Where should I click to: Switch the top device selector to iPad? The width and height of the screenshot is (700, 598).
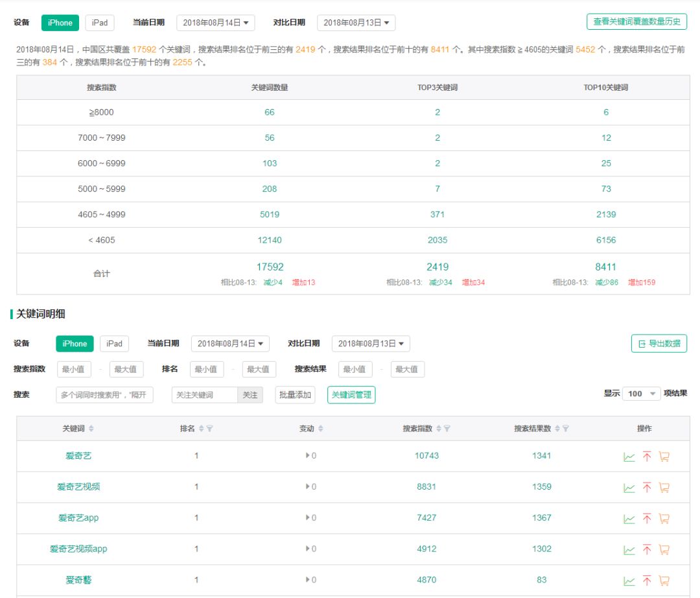(x=99, y=22)
